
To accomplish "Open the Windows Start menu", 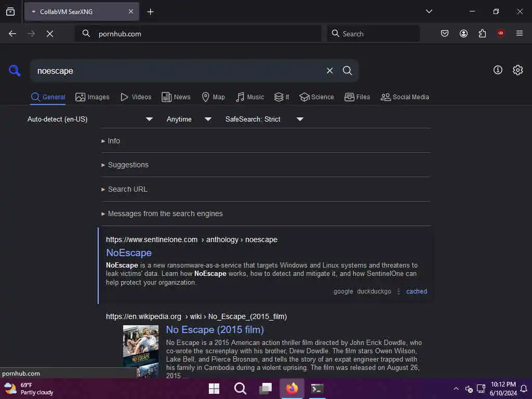I will pos(214,389).
